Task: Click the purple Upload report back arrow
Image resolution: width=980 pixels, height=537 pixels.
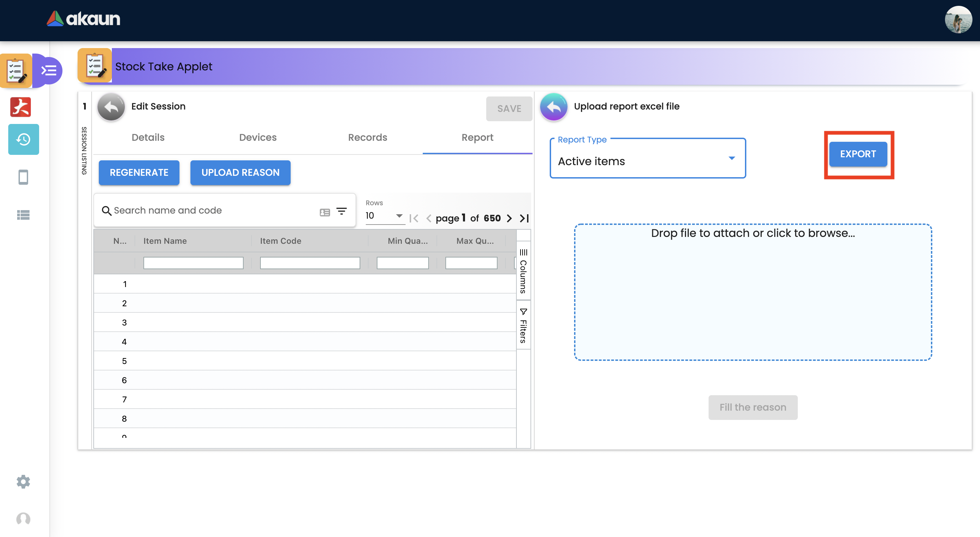Action: point(553,106)
